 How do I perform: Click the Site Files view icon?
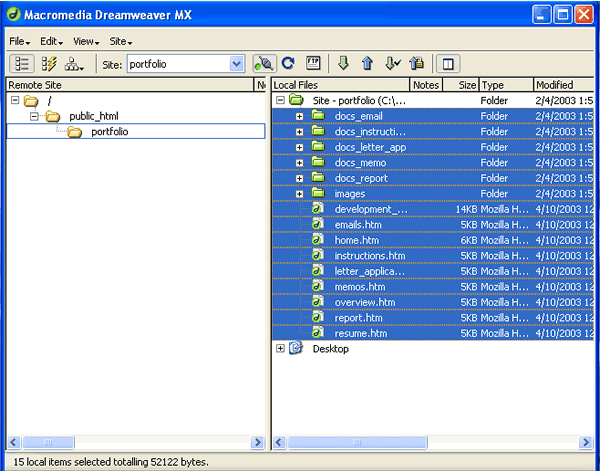(22, 63)
